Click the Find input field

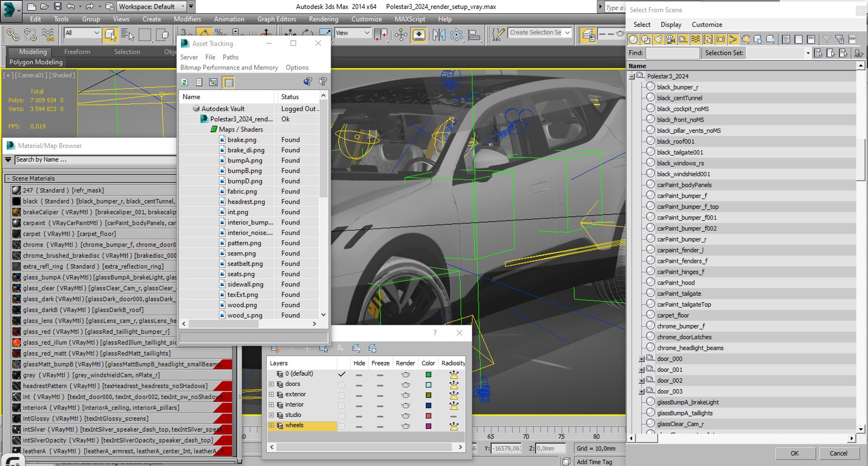coord(673,53)
